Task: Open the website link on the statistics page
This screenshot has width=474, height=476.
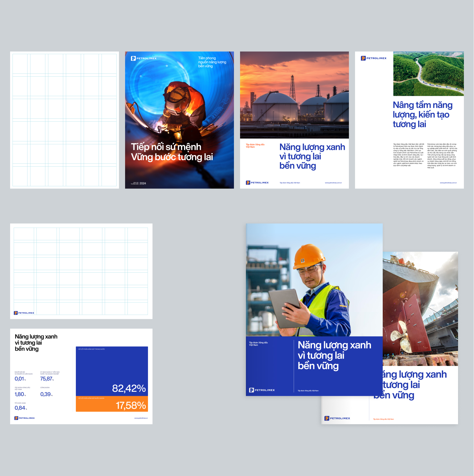Action: pos(141,418)
